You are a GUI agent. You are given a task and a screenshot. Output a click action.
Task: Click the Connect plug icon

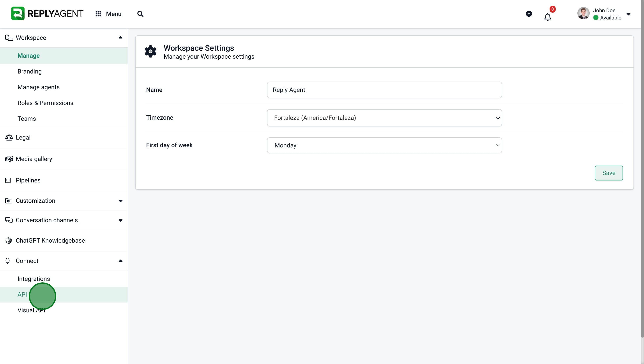(x=7, y=261)
